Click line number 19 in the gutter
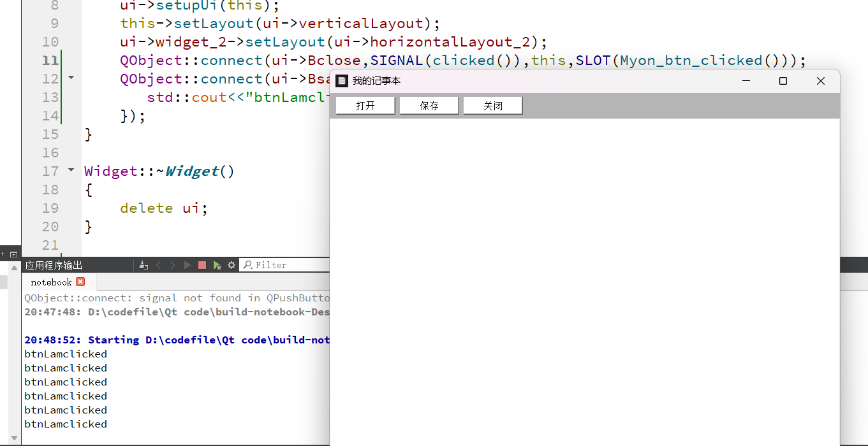This screenshot has height=446, width=868. [x=50, y=208]
